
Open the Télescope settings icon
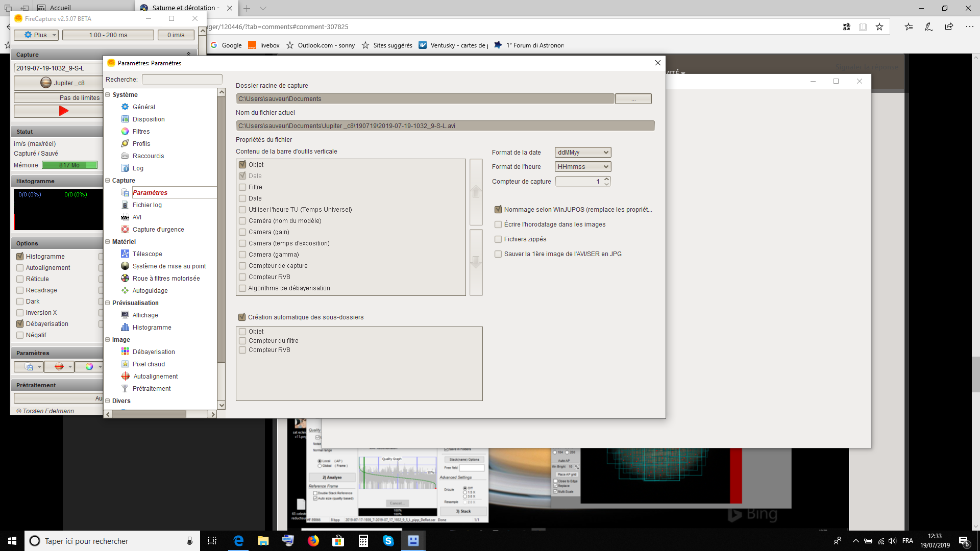125,254
